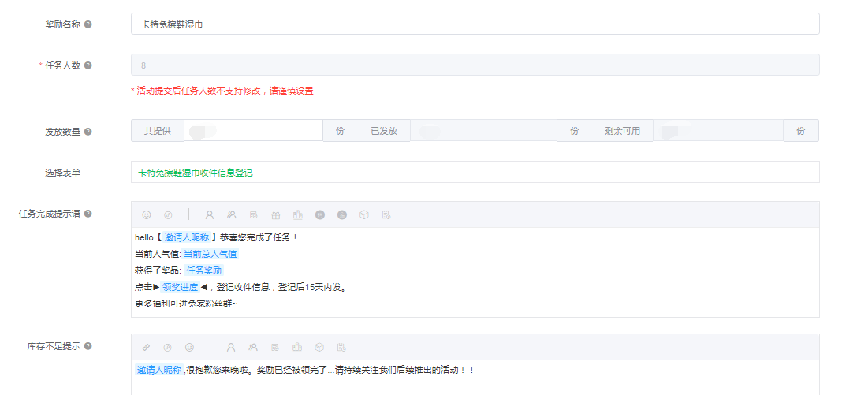Click the 已发放 quantity field

coord(484,131)
